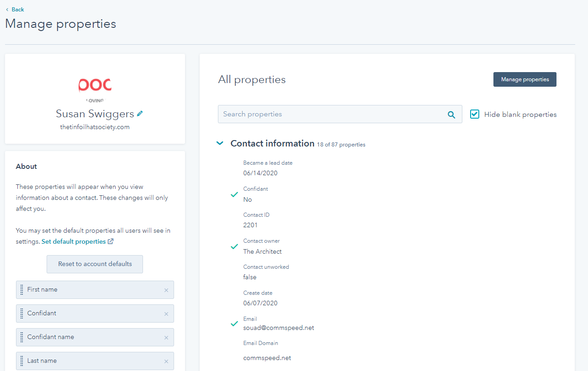Viewport: 588px width, 371px height.
Task: Remove Confidant name property with X
Action: coord(166,338)
